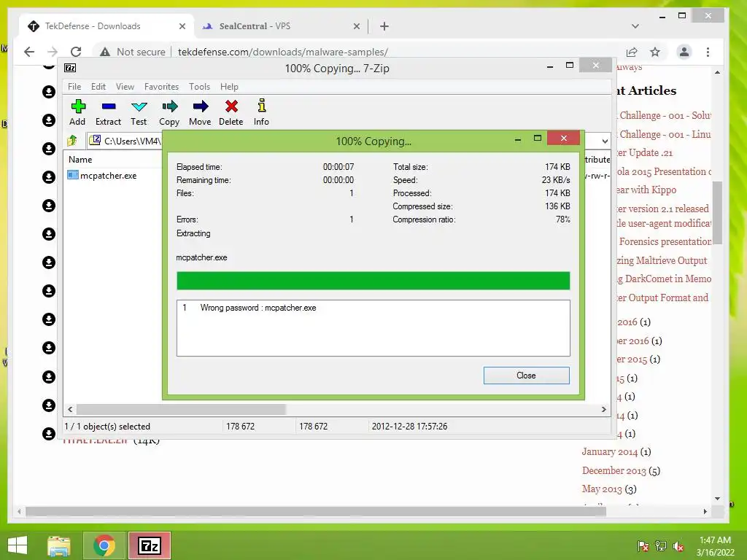Click the 7z logo icon in window title bar
The height and width of the screenshot is (560, 747).
pos(70,68)
